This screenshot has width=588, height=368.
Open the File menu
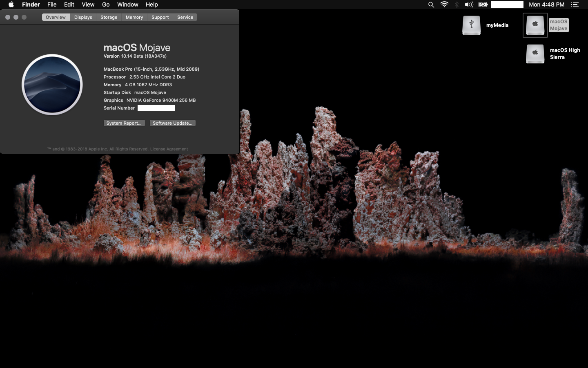52,4
